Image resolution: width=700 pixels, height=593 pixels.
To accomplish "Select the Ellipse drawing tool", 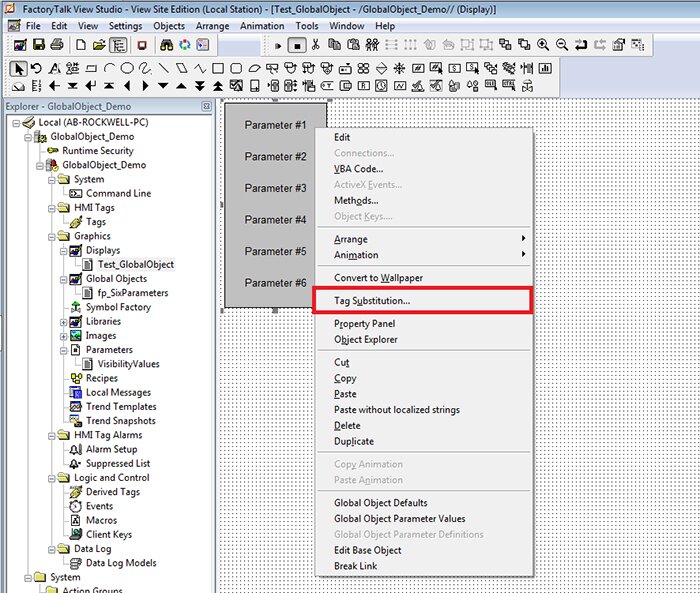I will pos(127,68).
